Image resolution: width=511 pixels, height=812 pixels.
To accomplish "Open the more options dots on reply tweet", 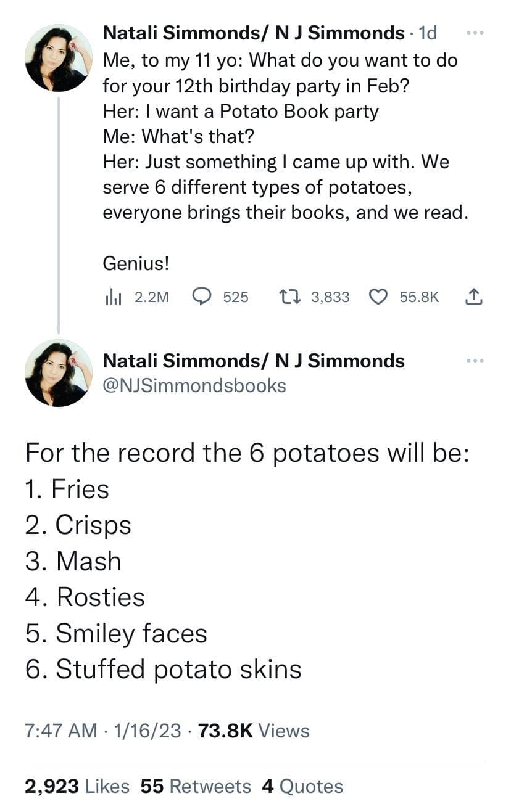I will click(x=475, y=360).
